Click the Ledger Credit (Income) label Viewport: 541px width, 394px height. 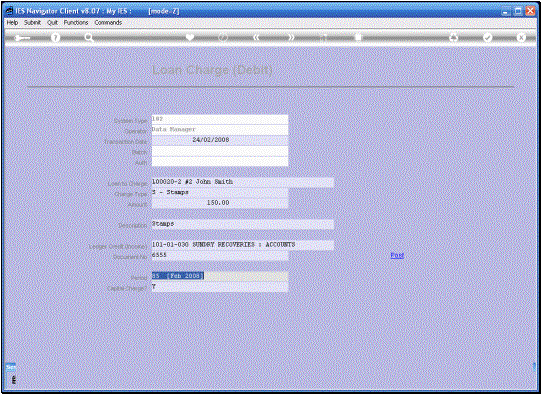click(x=118, y=247)
